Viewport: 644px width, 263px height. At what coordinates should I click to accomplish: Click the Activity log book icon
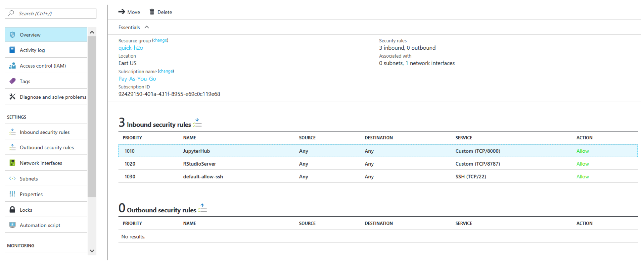(x=12, y=50)
